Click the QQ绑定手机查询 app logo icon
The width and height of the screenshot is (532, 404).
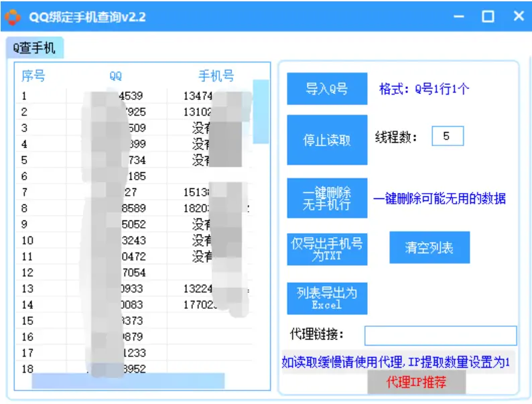click(x=13, y=17)
